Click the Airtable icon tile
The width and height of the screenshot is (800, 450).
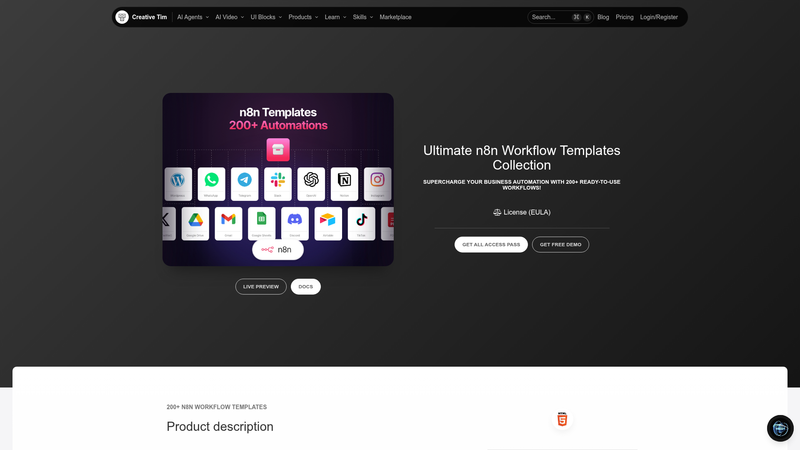point(328,223)
